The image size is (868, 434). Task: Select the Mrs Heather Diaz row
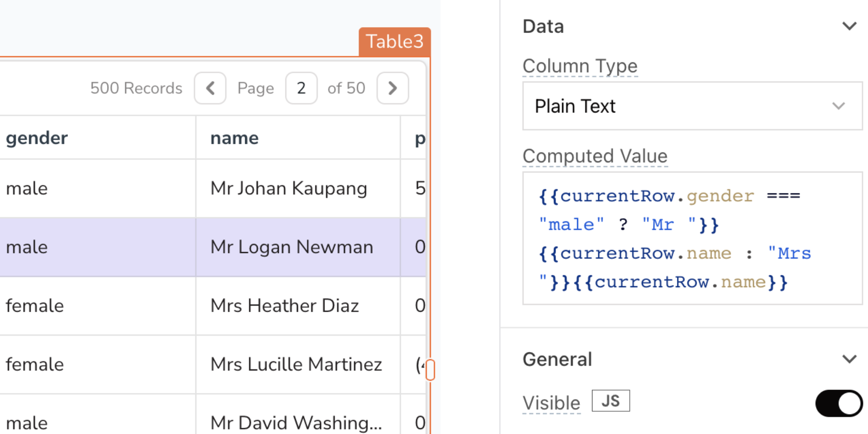pos(284,305)
